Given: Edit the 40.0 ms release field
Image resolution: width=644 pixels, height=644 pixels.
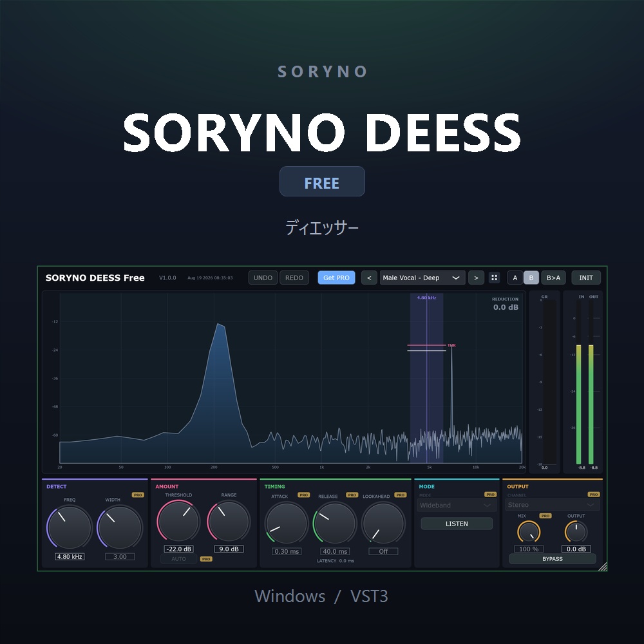Looking at the screenshot, I should [335, 551].
